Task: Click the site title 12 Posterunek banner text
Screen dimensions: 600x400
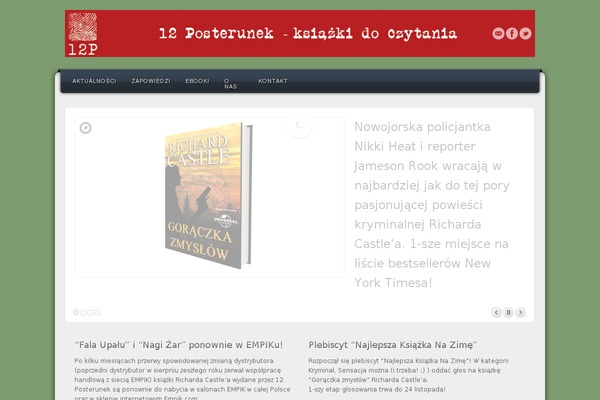Action: [x=308, y=34]
